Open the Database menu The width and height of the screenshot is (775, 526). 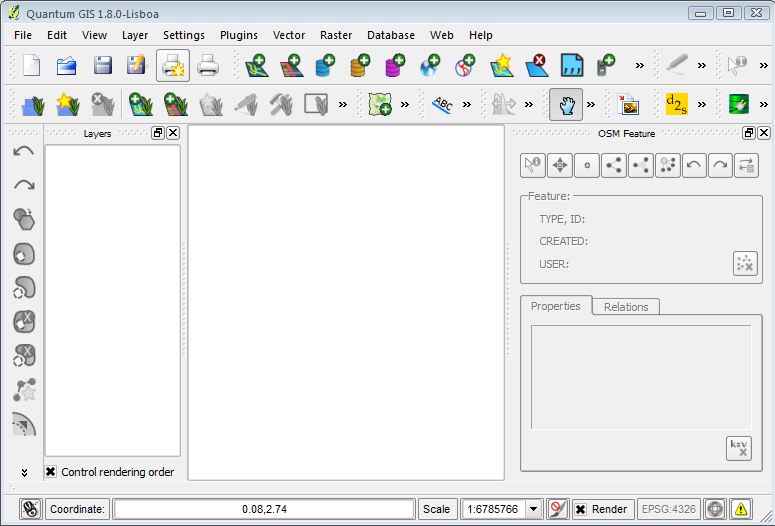pyautogui.click(x=390, y=35)
